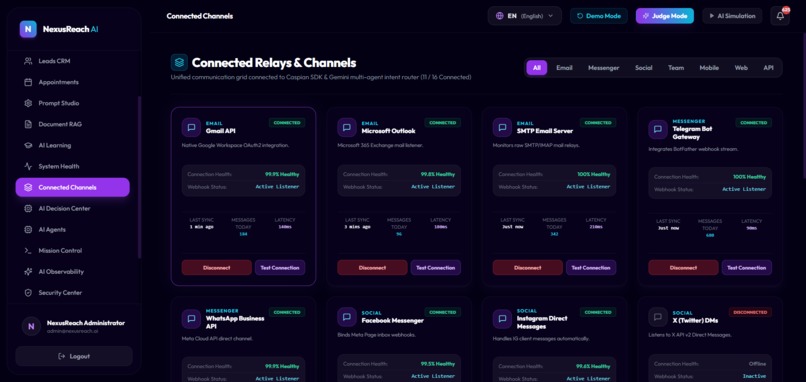Viewport: 806px width, 382px height.
Task: Click the DISCONNECTED badge on X (Twitter) DMs
Action: 750,312
